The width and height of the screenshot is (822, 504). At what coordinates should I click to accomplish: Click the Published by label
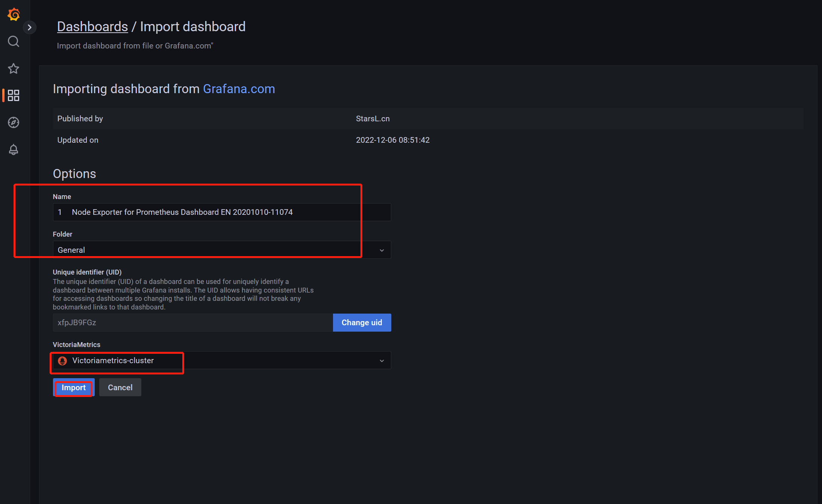tap(80, 119)
